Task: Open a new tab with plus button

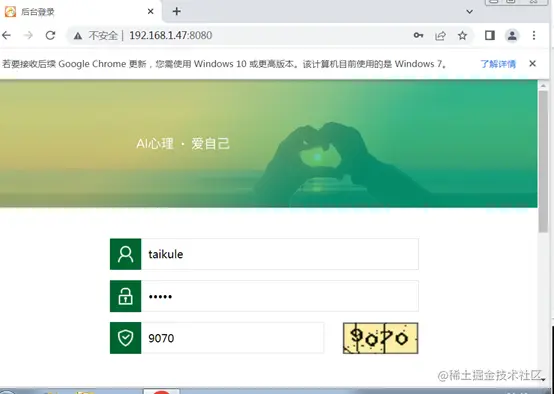Action: [177, 12]
